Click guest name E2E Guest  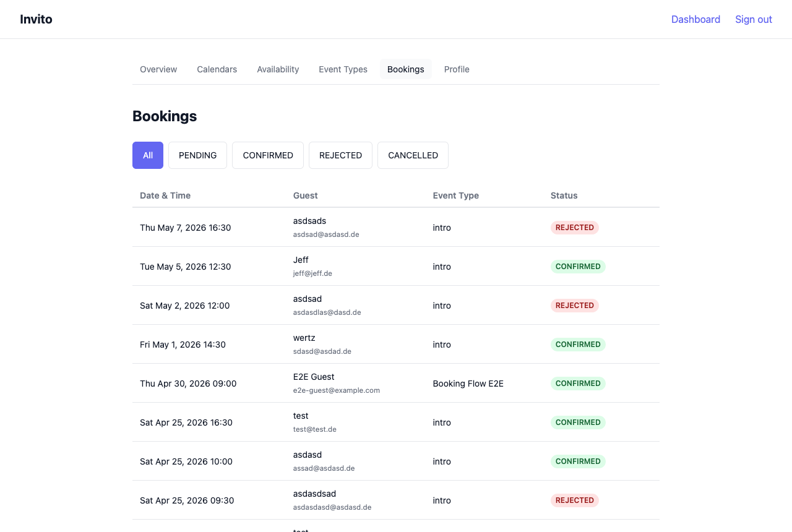[x=314, y=377]
